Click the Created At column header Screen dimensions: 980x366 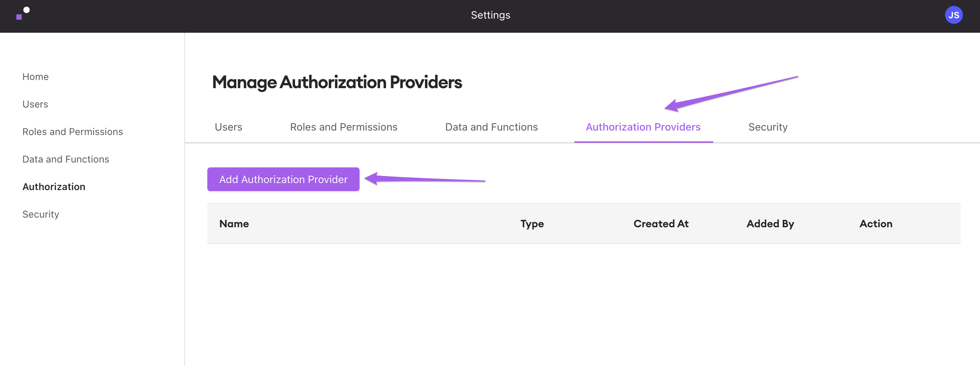(661, 224)
